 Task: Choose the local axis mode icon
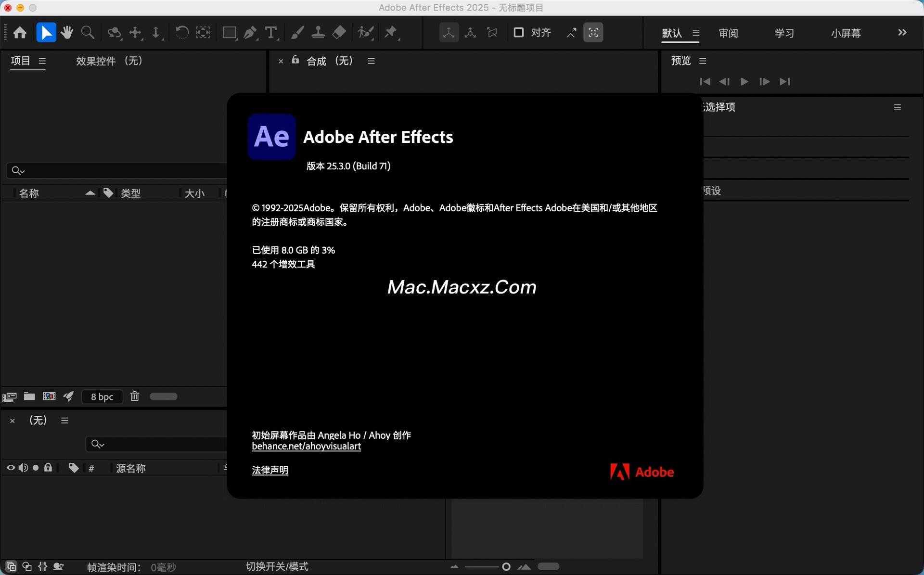coord(449,33)
